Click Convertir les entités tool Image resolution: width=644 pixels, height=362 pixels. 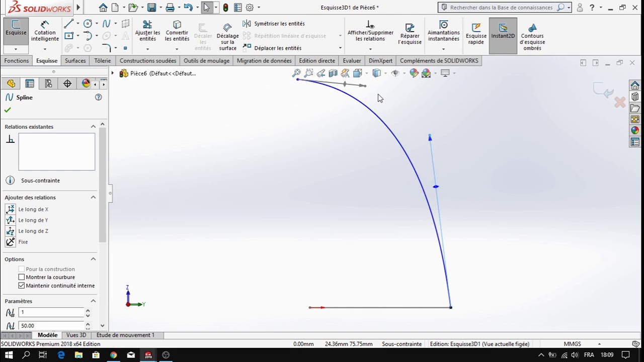(177, 31)
